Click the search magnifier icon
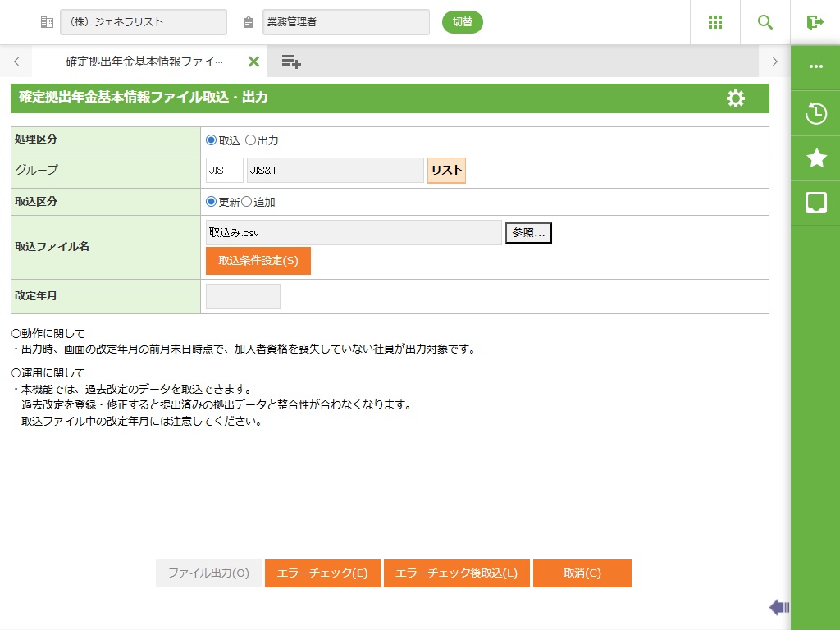 coord(765,22)
